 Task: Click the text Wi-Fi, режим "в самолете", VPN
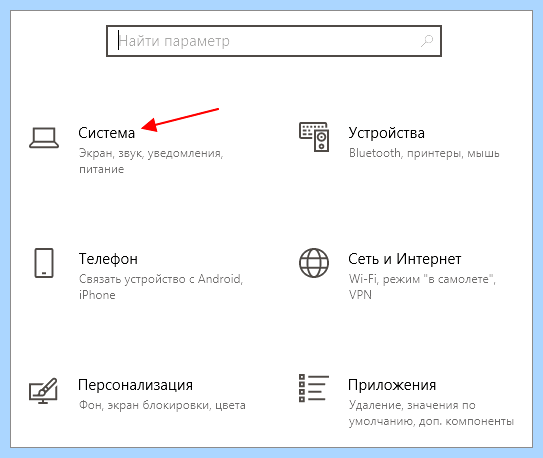click(x=422, y=287)
